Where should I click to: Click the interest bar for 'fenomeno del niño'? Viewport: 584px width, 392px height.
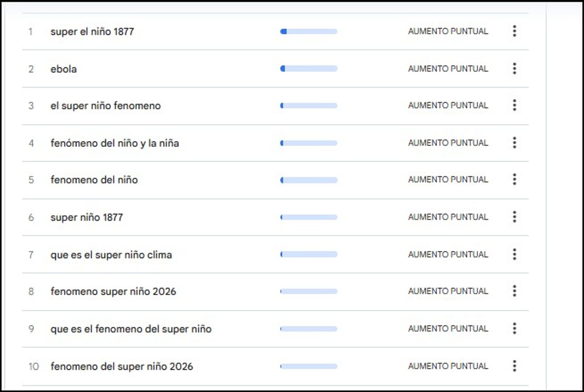coord(309,180)
